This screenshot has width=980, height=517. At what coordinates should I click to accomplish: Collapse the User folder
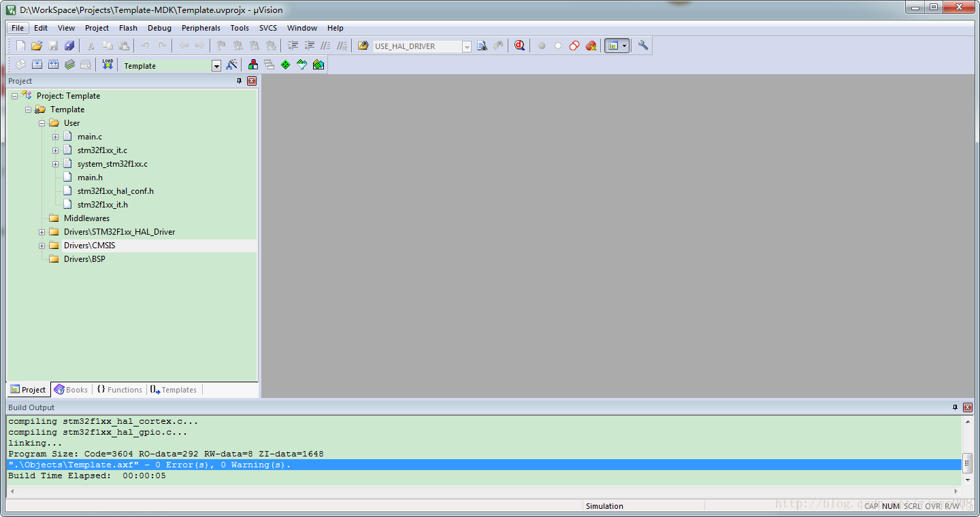click(x=42, y=123)
